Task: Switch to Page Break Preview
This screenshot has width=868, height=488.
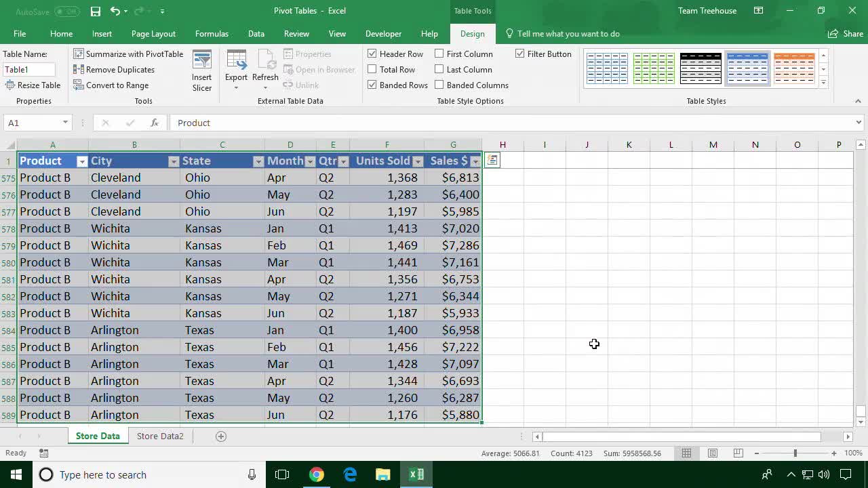Action: tap(738, 453)
